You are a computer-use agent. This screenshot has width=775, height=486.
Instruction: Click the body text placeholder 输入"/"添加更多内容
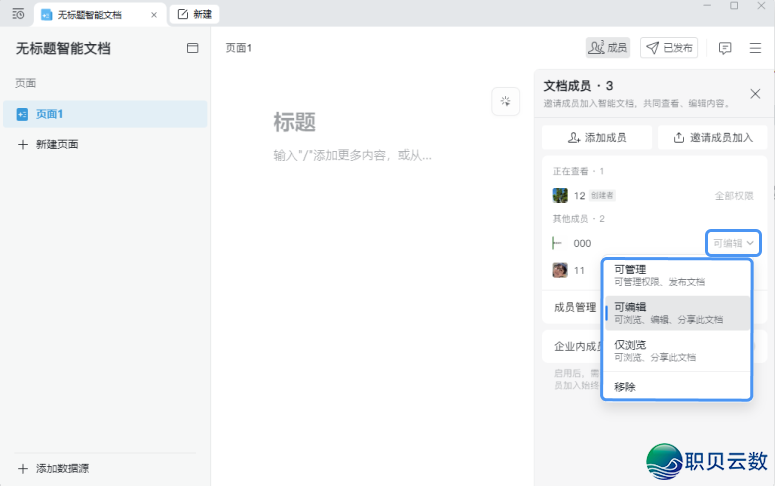coord(352,155)
